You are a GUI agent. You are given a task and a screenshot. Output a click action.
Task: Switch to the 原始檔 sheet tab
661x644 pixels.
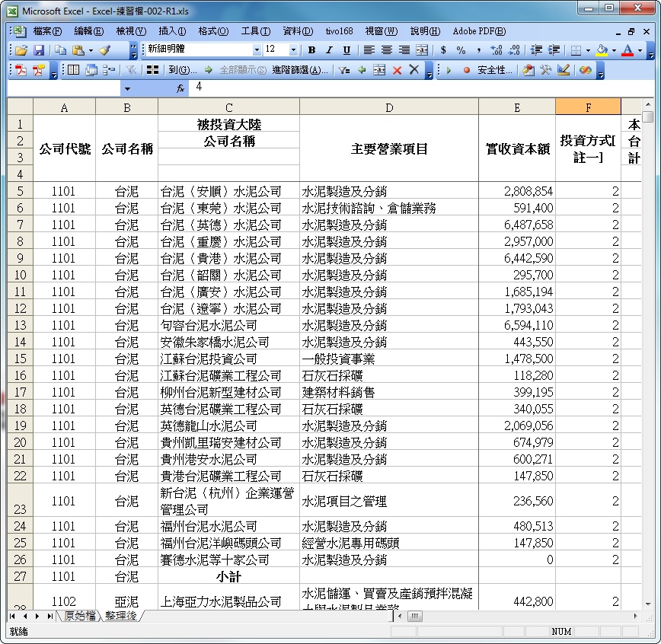click(79, 616)
